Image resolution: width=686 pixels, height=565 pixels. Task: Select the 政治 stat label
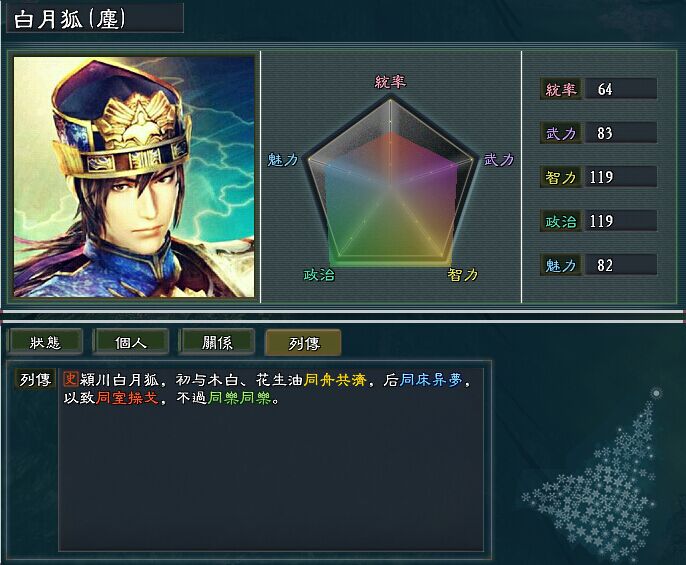[x=560, y=221]
